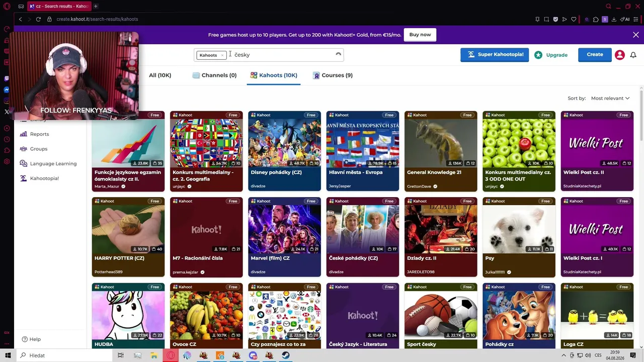Click the title 'České pohádky (CZ)'
Image resolution: width=644 pixels, height=362 pixels.
click(x=353, y=258)
